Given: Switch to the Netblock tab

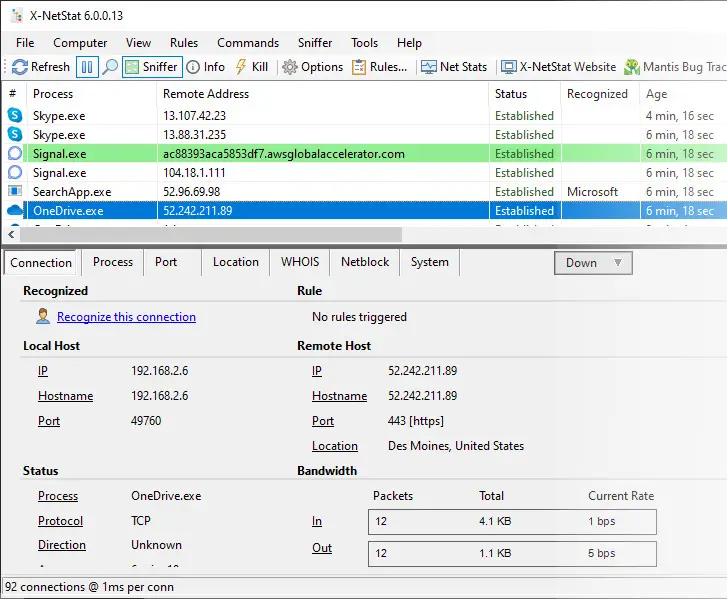Looking at the screenshot, I should (x=365, y=262).
